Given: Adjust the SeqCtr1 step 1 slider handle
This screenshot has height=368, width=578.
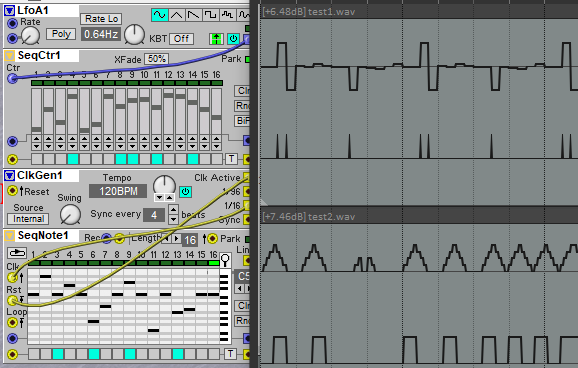Looking at the screenshot, I should (x=36, y=129).
